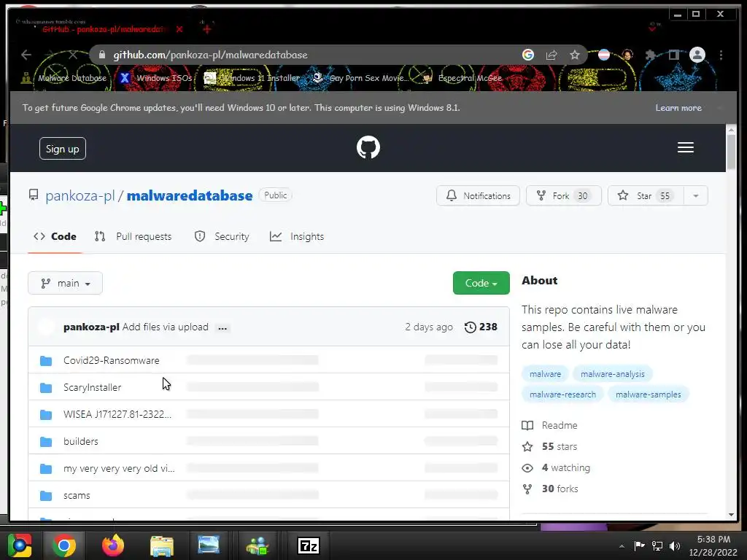Open the Covid29-Ransomware folder
Viewport: 747px width, 560px height.
(x=112, y=360)
